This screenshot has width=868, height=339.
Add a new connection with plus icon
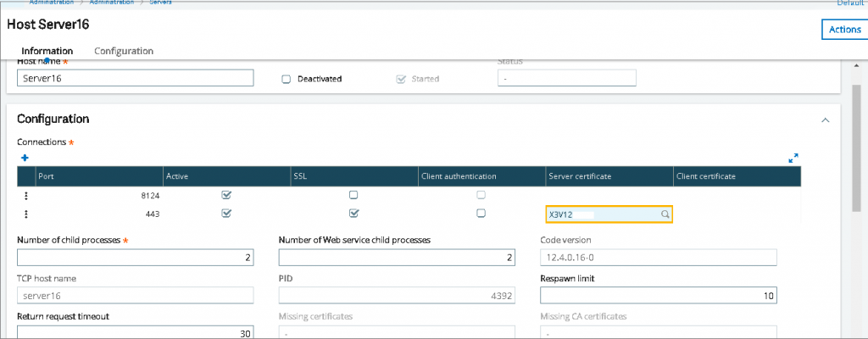pos(25,158)
